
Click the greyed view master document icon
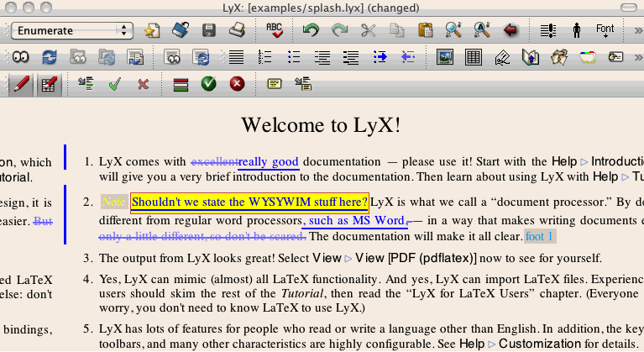tap(78, 57)
